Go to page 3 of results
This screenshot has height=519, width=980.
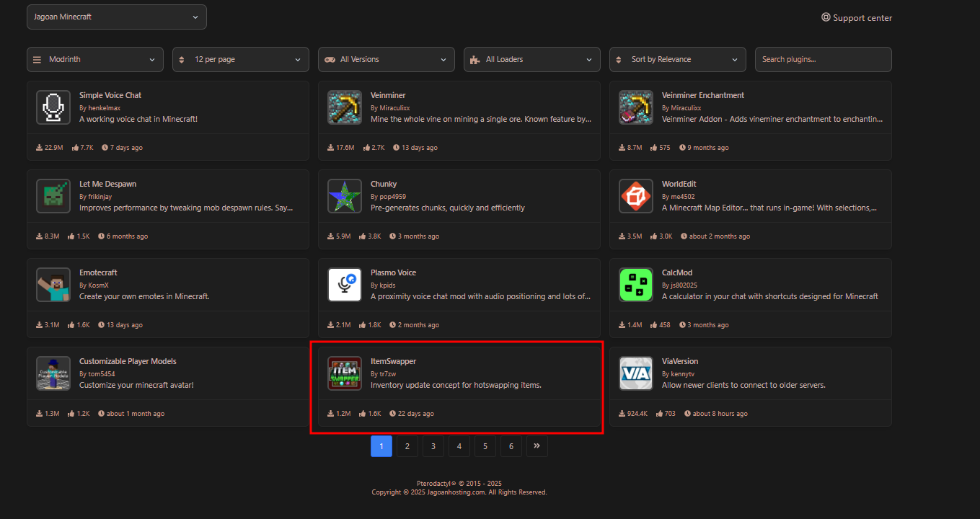[433, 446]
